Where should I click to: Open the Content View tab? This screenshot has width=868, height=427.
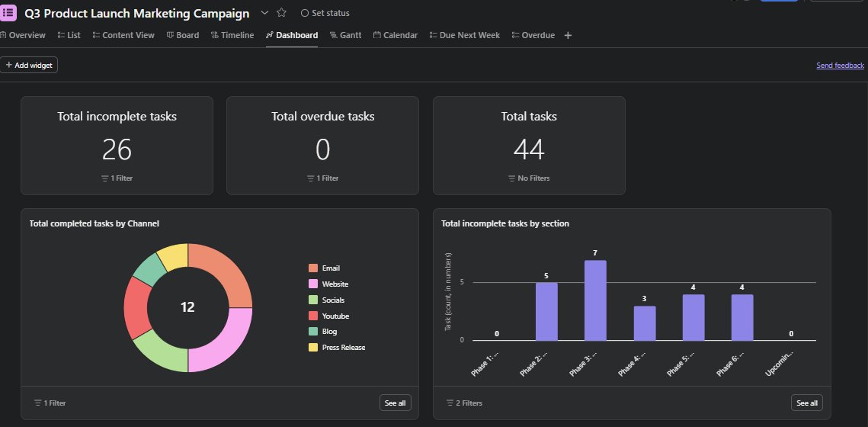coord(123,35)
